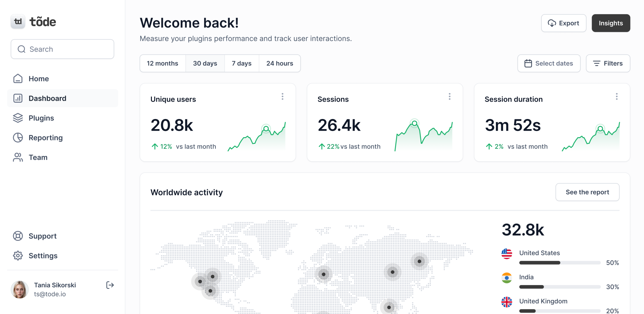Select the 30 days tab
The width and height of the screenshot is (644, 314).
coord(205,63)
